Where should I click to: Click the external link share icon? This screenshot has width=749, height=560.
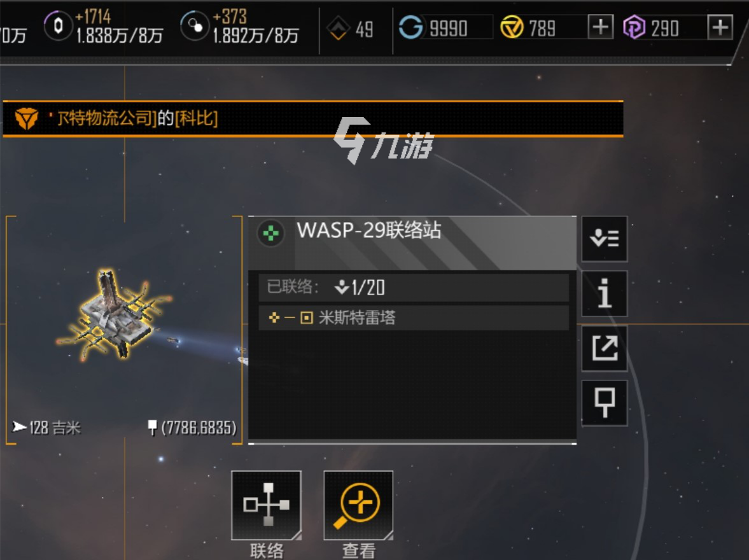[605, 348]
